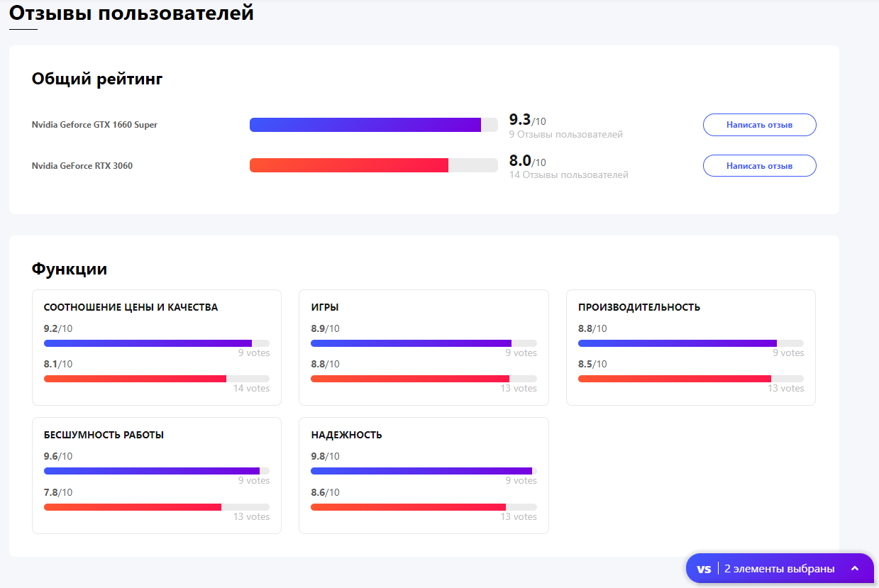This screenshot has width=879, height=588.
Task: Click '14 Отзывы пользователей' review count
Action: tap(569, 174)
